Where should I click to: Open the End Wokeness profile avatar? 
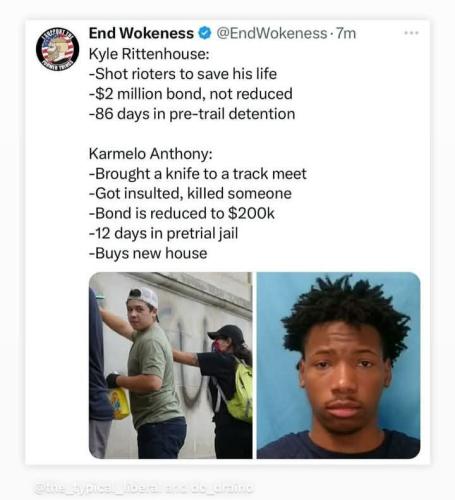(x=58, y=49)
